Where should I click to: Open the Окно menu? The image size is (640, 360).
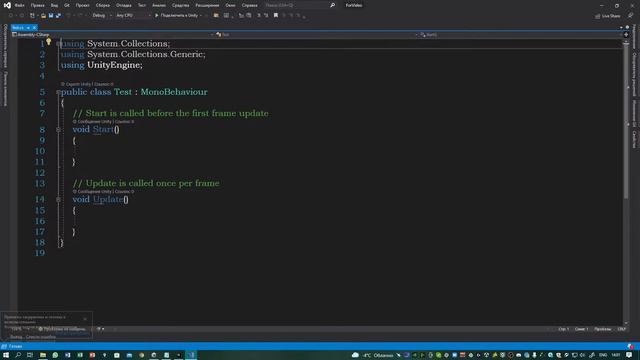click(x=231, y=5)
